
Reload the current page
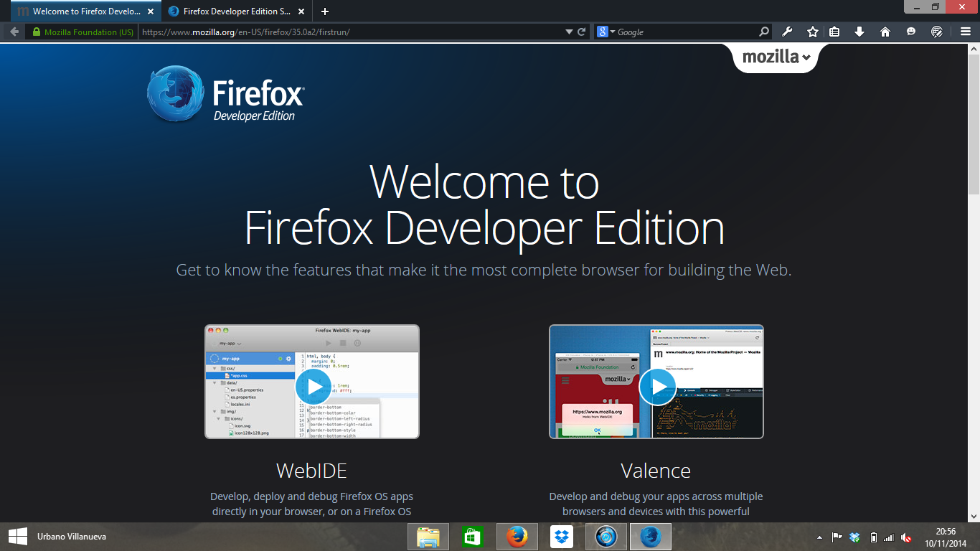[582, 32]
